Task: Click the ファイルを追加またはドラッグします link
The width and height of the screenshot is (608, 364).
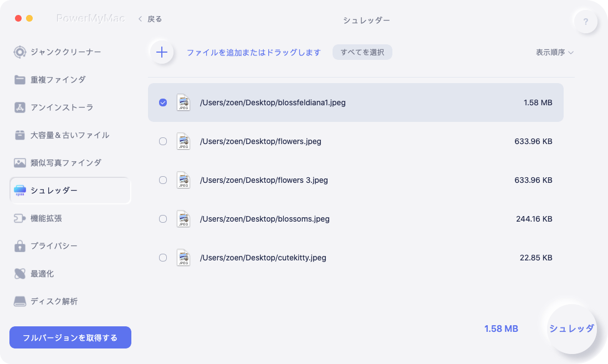Action: tap(254, 52)
